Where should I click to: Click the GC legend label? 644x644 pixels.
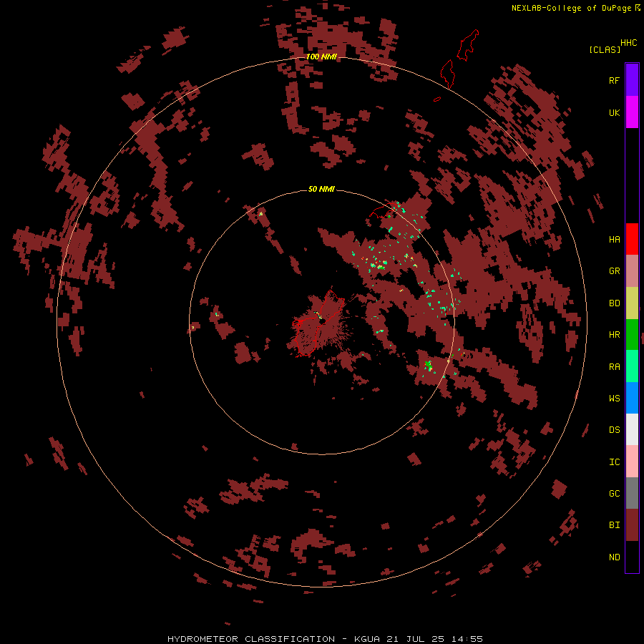coord(614,494)
